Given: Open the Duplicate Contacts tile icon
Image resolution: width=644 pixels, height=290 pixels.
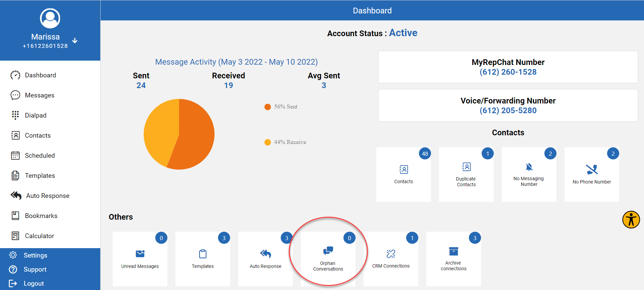Looking at the screenshot, I should 466,167.
